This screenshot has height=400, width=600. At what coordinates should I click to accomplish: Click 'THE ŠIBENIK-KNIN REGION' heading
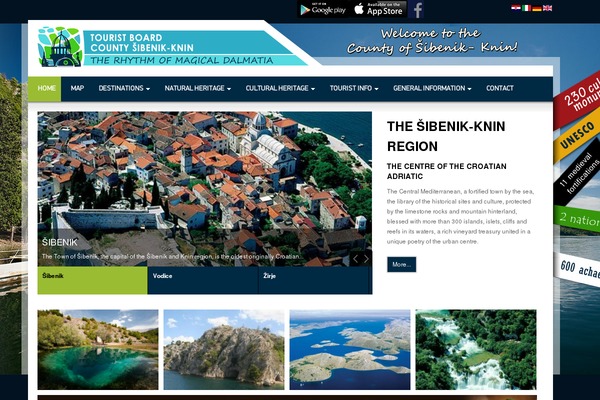pos(446,136)
